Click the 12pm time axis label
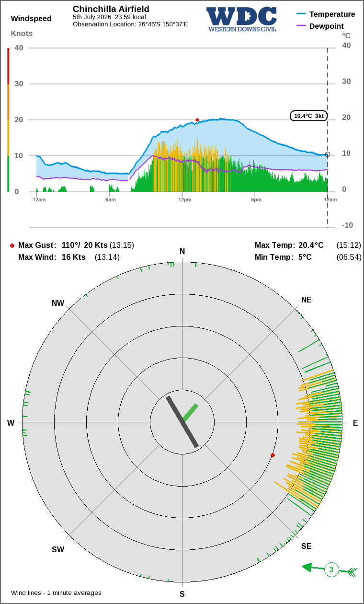The image size is (364, 604). pyautogui.click(x=185, y=199)
